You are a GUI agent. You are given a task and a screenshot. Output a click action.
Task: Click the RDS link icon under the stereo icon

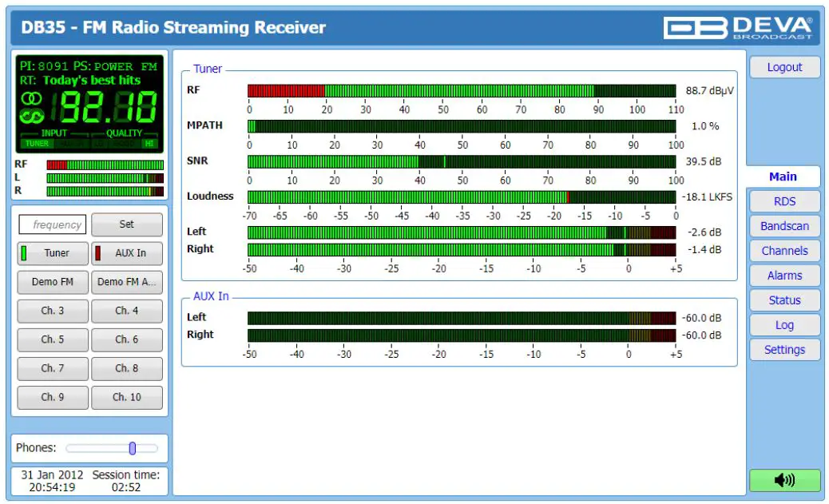tap(31, 116)
